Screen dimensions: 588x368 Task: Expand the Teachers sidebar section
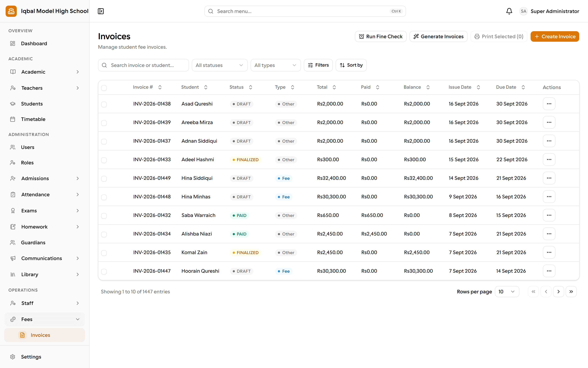tap(45, 88)
